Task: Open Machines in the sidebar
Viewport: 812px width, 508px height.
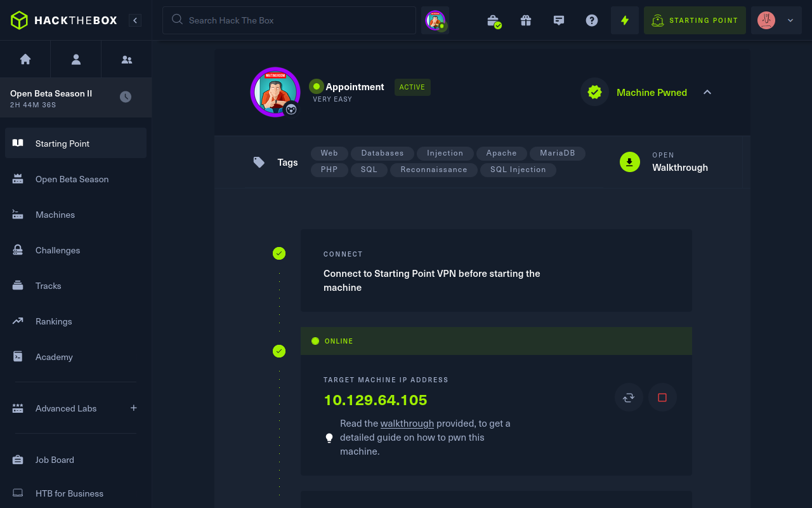Action: pos(75,215)
